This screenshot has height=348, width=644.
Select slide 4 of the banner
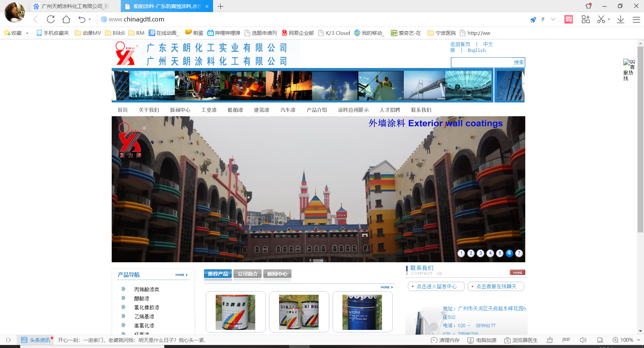(490, 253)
